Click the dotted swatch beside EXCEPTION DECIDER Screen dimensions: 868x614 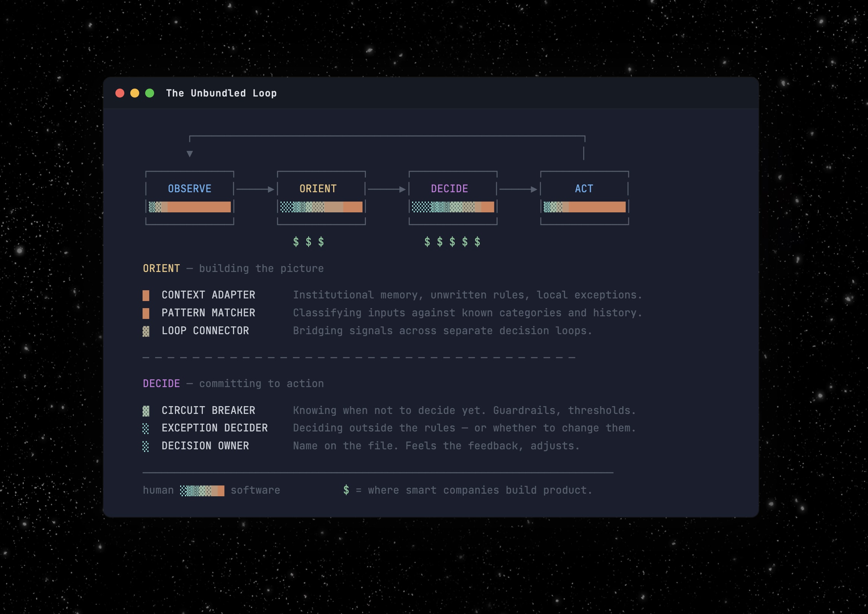pos(146,428)
